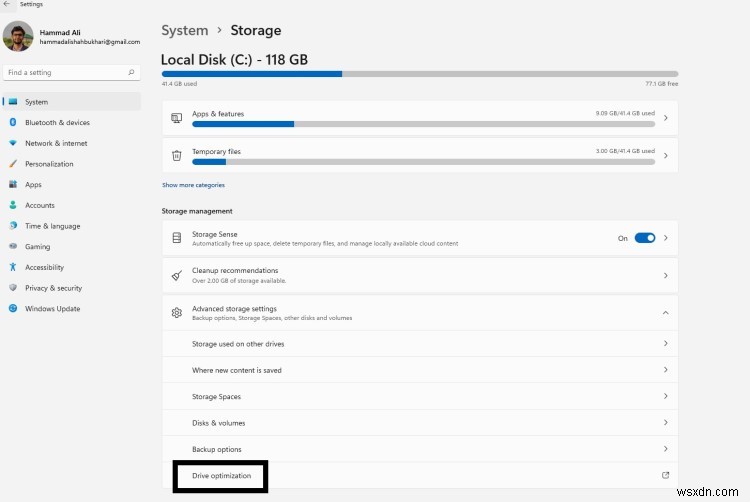Open Storage Sense details chevron
The width and height of the screenshot is (750, 502).
(665, 238)
